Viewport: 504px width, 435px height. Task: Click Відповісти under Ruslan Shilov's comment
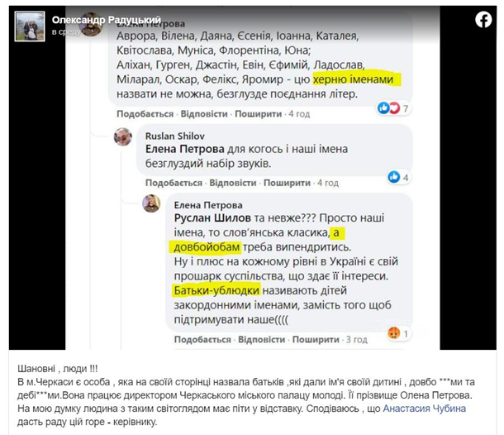click(x=233, y=183)
